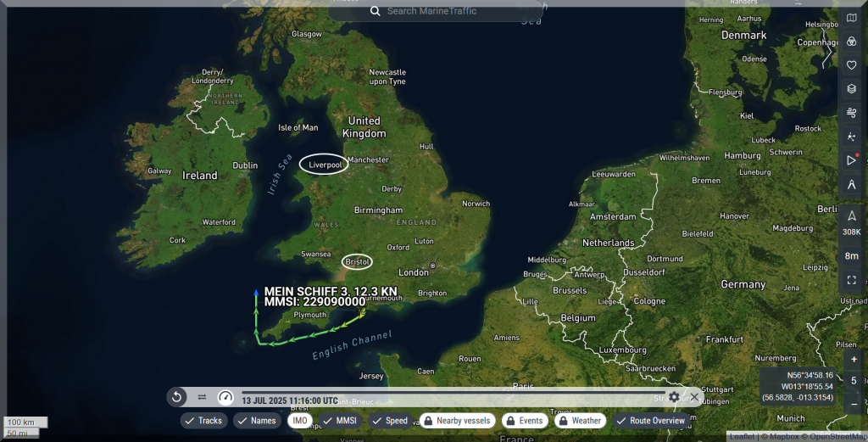
Task: Open playback settings gear
Action: point(674,396)
